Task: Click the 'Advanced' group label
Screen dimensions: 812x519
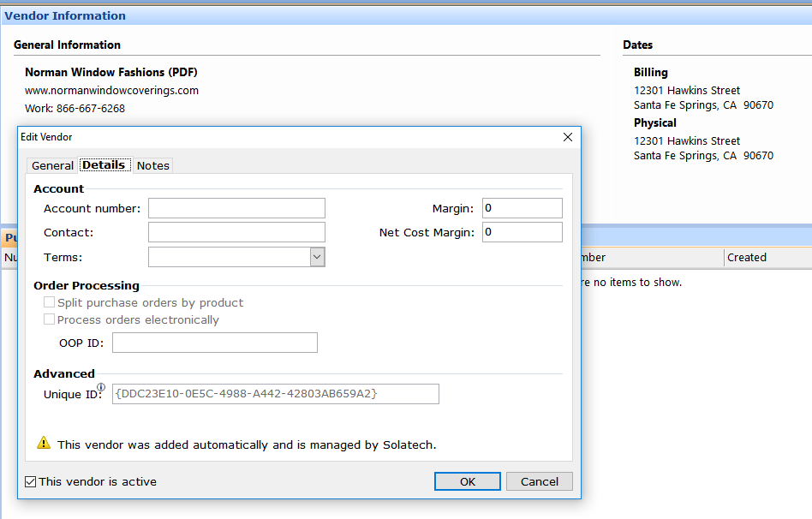Action: coord(64,373)
